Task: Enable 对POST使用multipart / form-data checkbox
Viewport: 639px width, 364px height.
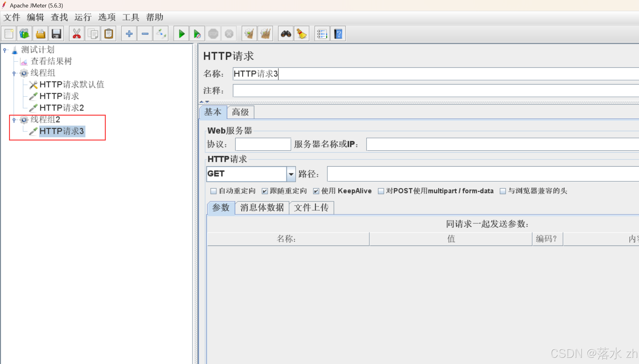Action: point(381,191)
